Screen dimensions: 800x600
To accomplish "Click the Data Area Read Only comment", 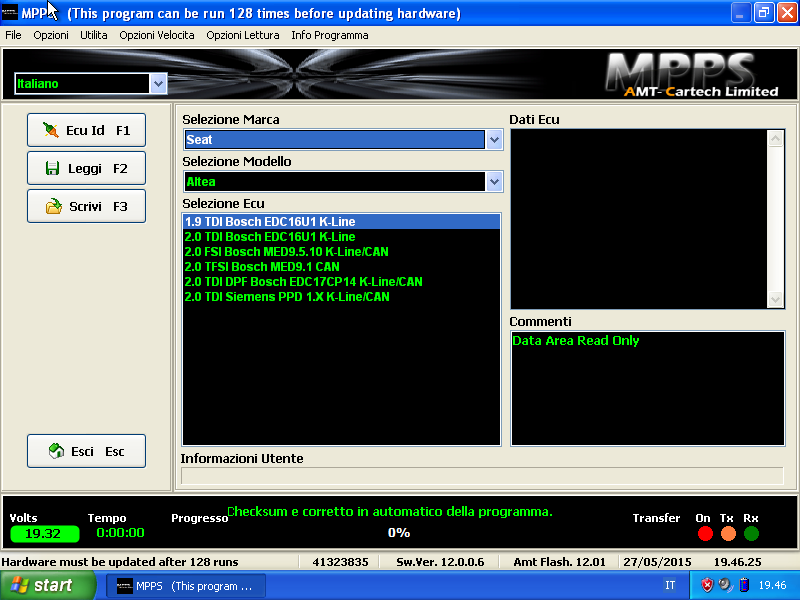I will tap(576, 340).
